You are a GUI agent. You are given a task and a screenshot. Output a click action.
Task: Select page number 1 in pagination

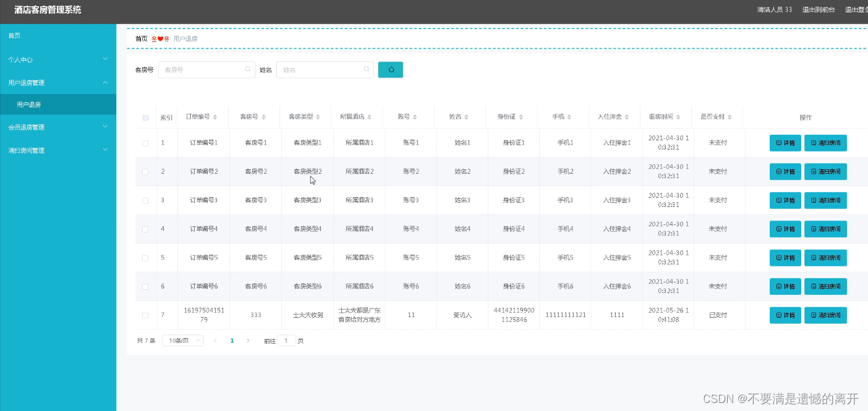[232, 341]
